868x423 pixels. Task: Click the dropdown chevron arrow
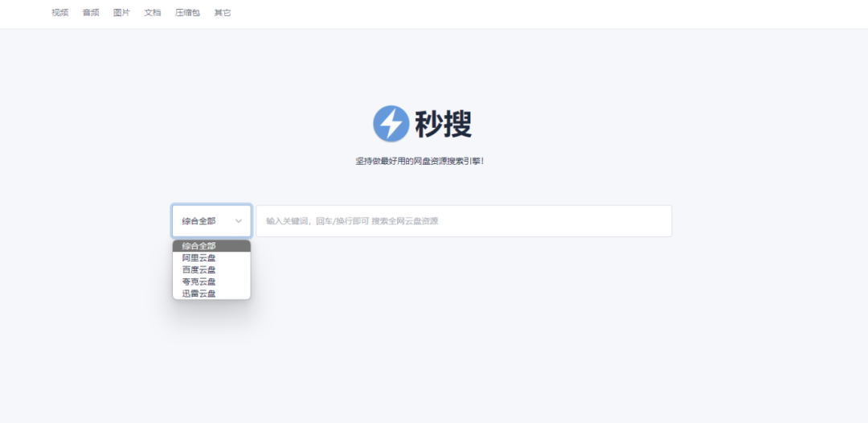[x=239, y=221]
